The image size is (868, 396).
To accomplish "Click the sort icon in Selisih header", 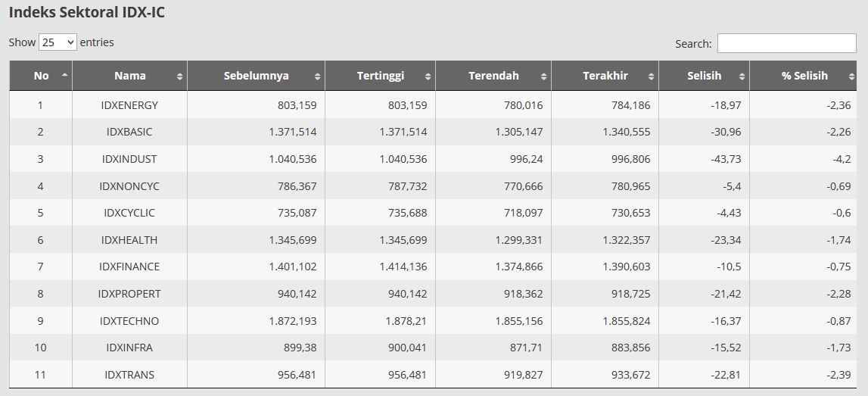I will [x=742, y=76].
